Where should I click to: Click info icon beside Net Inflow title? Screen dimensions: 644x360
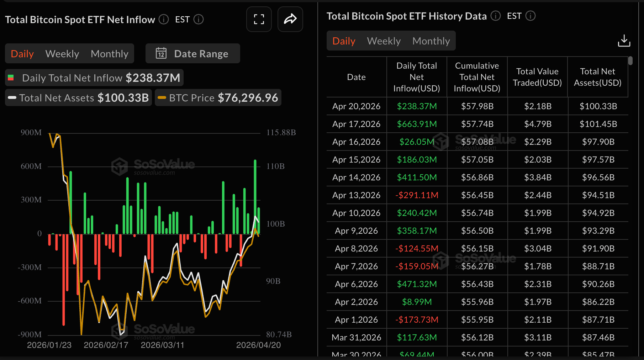point(164,19)
